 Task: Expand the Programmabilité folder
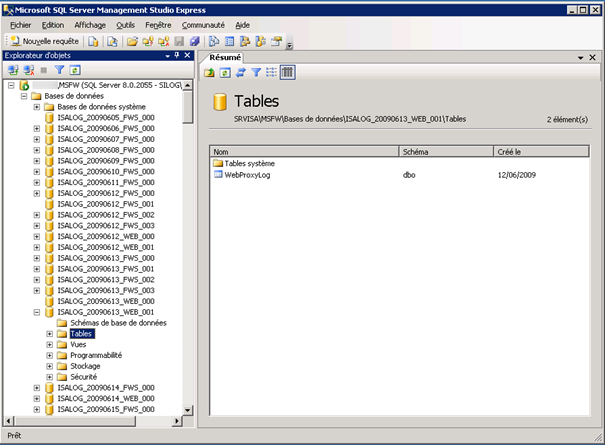pyautogui.click(x=49, y=355)
